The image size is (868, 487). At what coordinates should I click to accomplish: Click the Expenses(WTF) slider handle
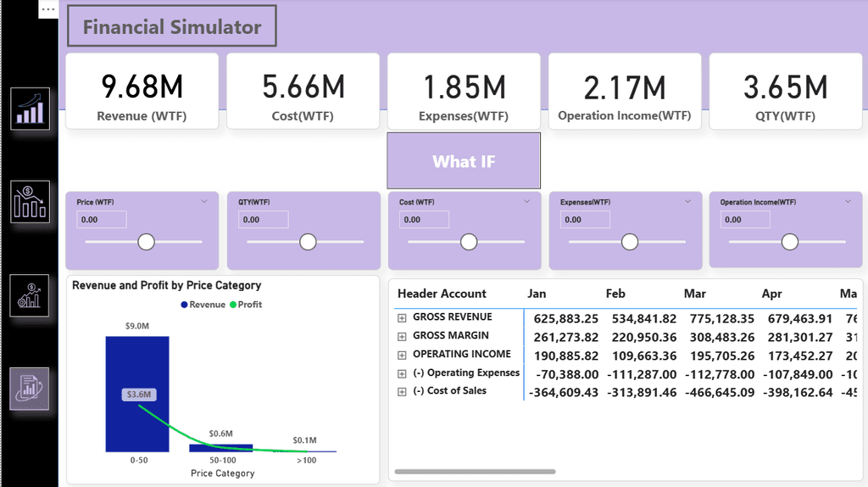pyautogui.click(x=629, y=243)
